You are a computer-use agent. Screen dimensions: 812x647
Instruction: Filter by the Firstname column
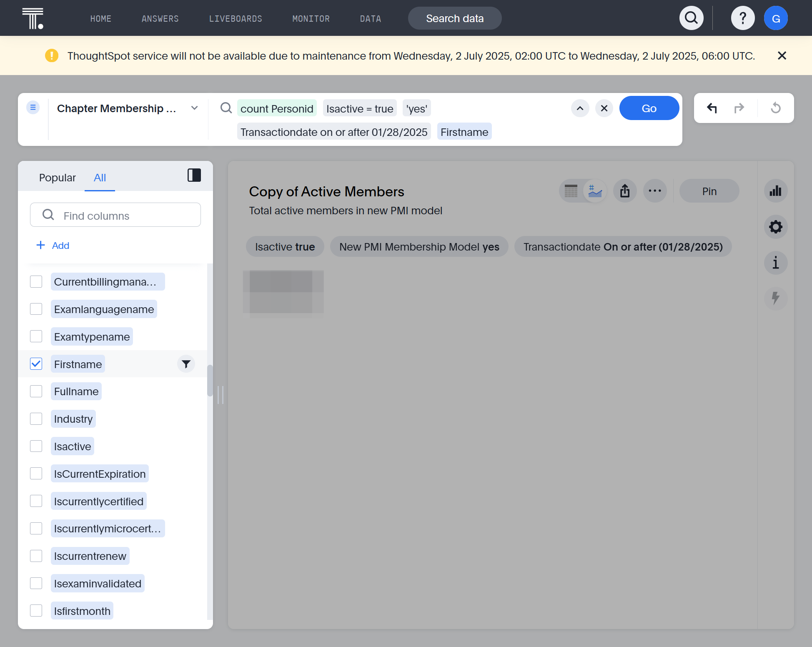click(x=186, y=364)
